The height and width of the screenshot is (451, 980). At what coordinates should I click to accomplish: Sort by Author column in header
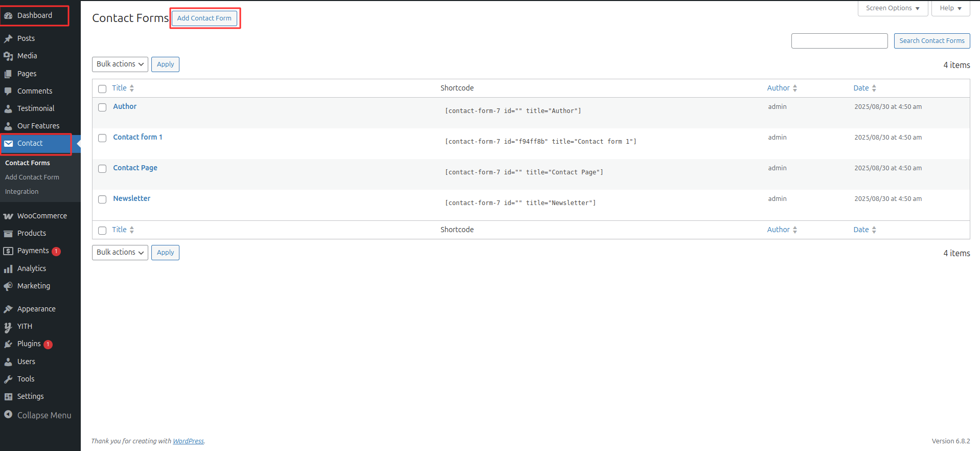(x=782, y=88)
